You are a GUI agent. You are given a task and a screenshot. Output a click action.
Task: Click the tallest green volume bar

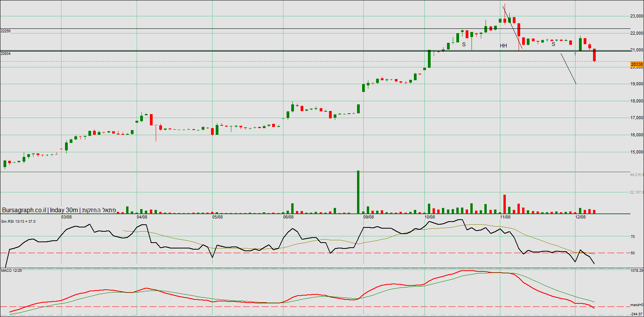(358, 192)
